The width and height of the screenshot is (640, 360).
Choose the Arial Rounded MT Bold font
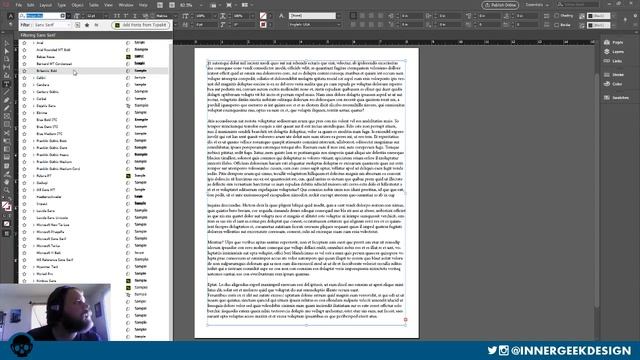point(53,50)
